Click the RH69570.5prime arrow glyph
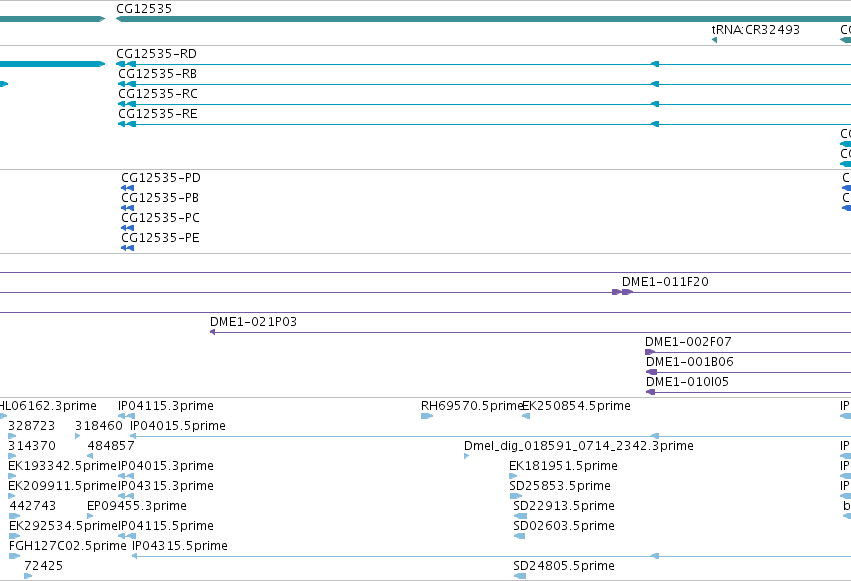851x581 pixels. (427, 416)
